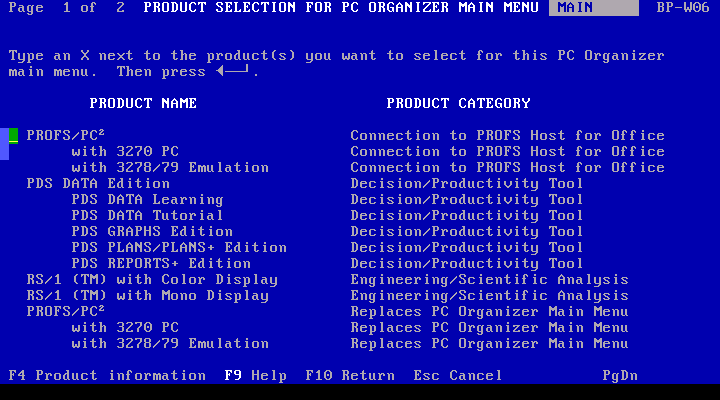Select 'PDS DATA Tutorial' product

(147, 215)
